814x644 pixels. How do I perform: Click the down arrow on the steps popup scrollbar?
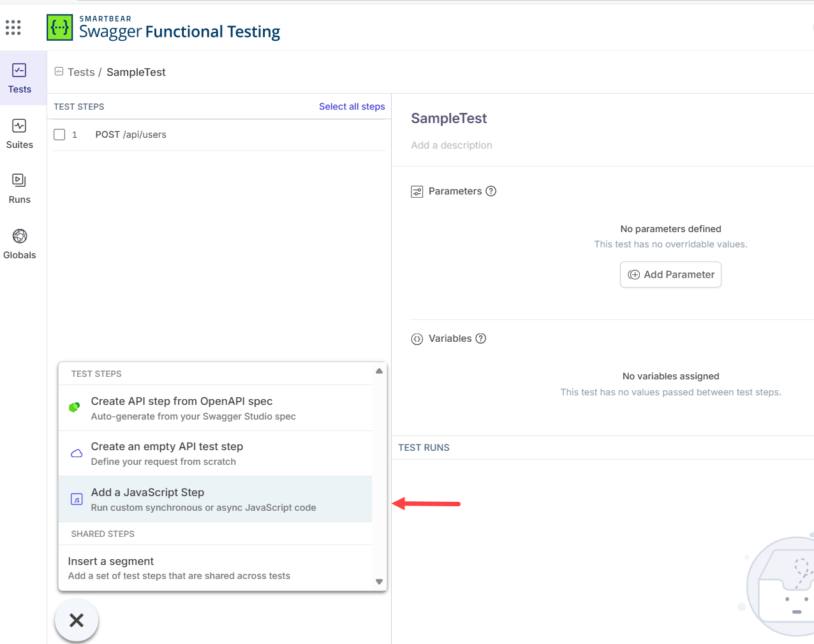[x=379, y=582]
